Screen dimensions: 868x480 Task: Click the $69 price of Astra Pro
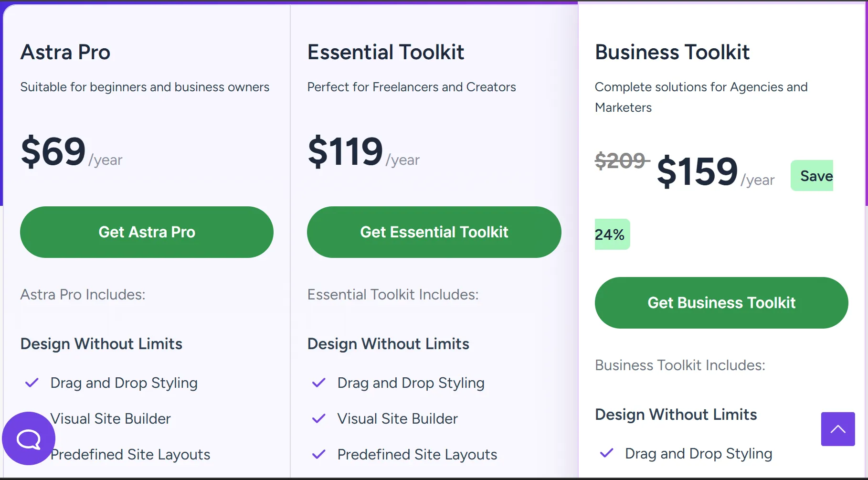[x=53, y=152]
